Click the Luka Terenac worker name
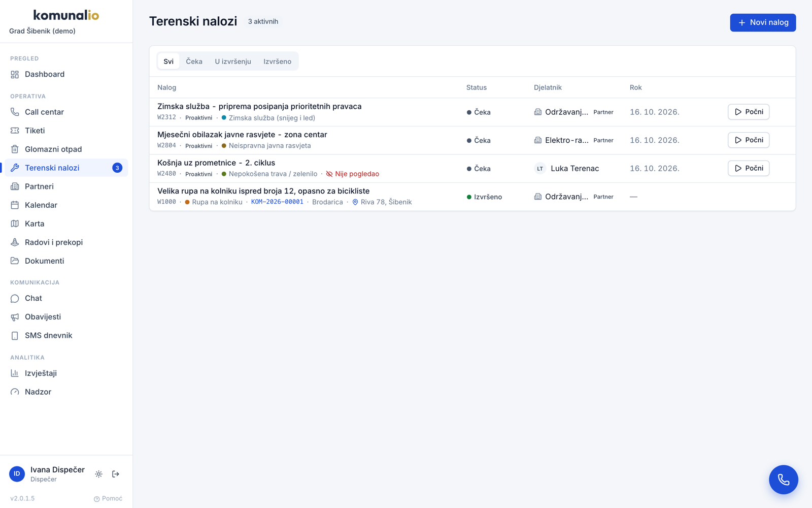Image resolution: width=812 pixels, height=508 pixels. pos(575,168)
